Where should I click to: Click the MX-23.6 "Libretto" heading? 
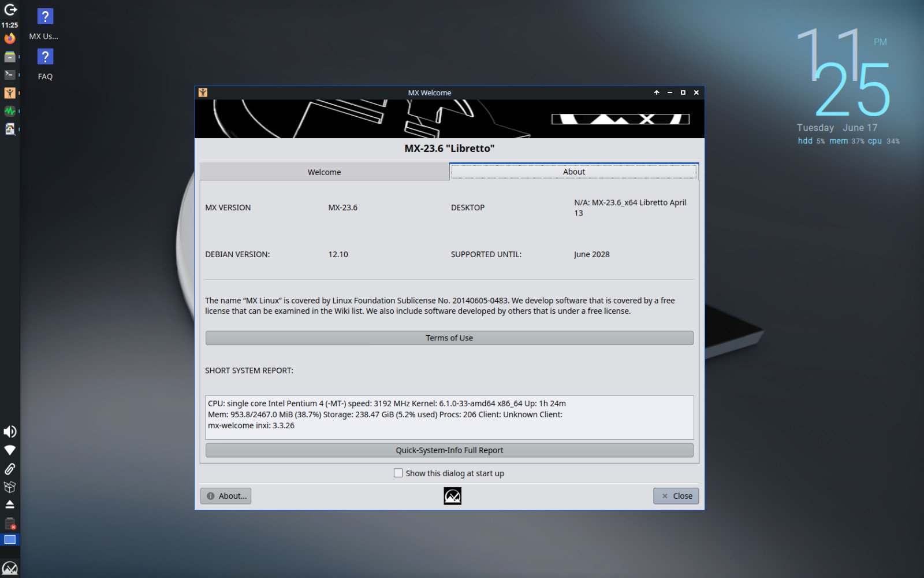click(x=449, y=149)
